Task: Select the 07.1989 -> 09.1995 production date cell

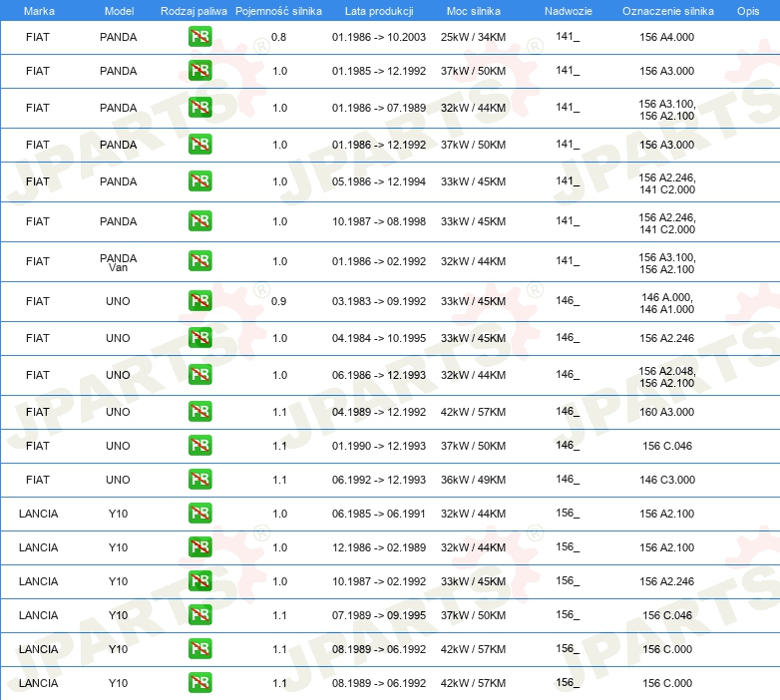Action: pyautogui.click(x=379, y=615)
